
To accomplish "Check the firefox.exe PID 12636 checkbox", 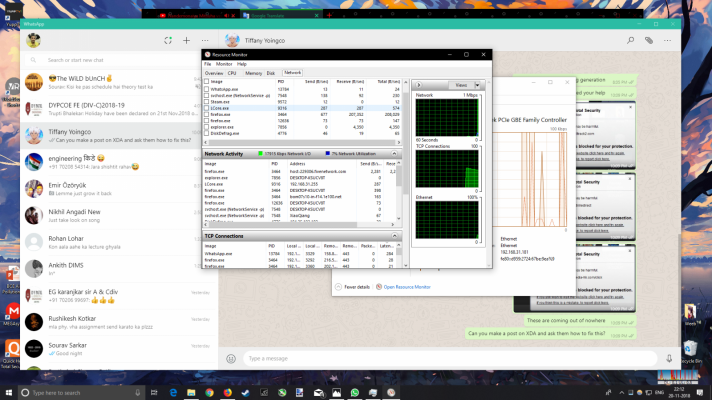I will [207, 121].
